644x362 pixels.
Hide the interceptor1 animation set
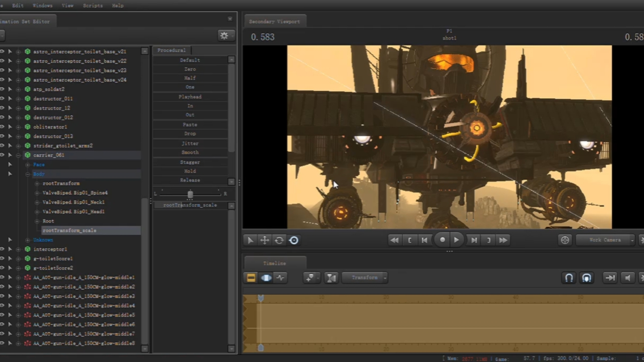click(2, 249)
